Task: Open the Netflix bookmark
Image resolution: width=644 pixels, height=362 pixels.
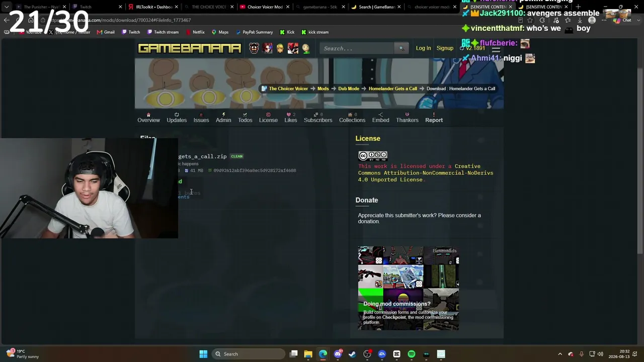Action: coord(195,32)
